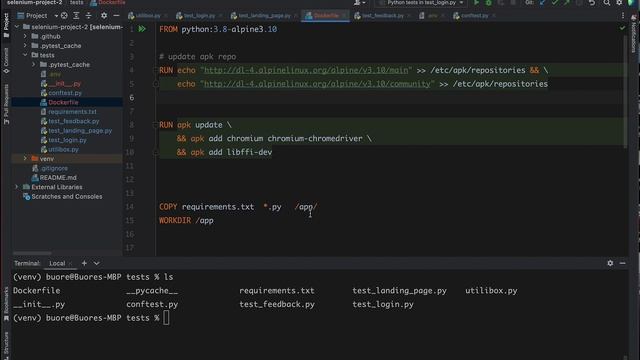Select Scratches and Consoles node
Viewport: 640px width, 360px height.
pyautogui.click(x=67, y=196)
